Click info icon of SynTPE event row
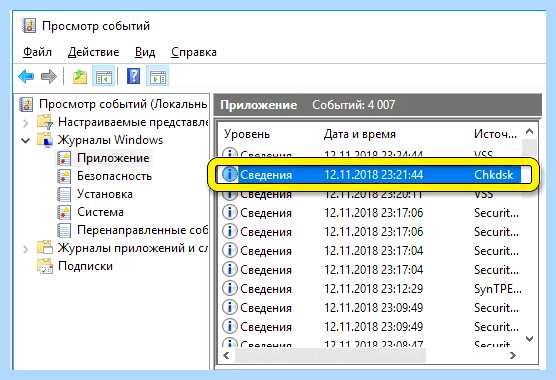This screenshot has width=556, height=380. pos(229,289)
